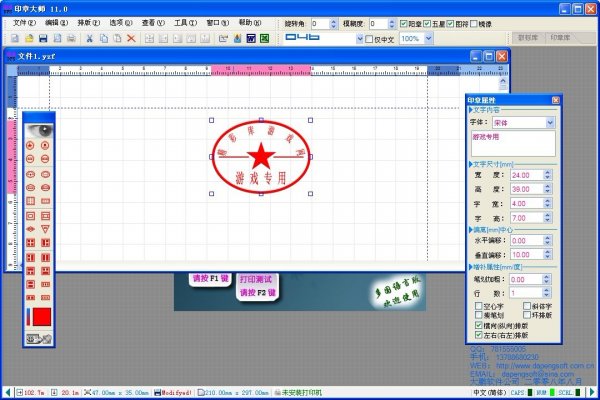Toggle the 五星 checkbox
This screenshot has height=400, width=600.
point(427,24)
